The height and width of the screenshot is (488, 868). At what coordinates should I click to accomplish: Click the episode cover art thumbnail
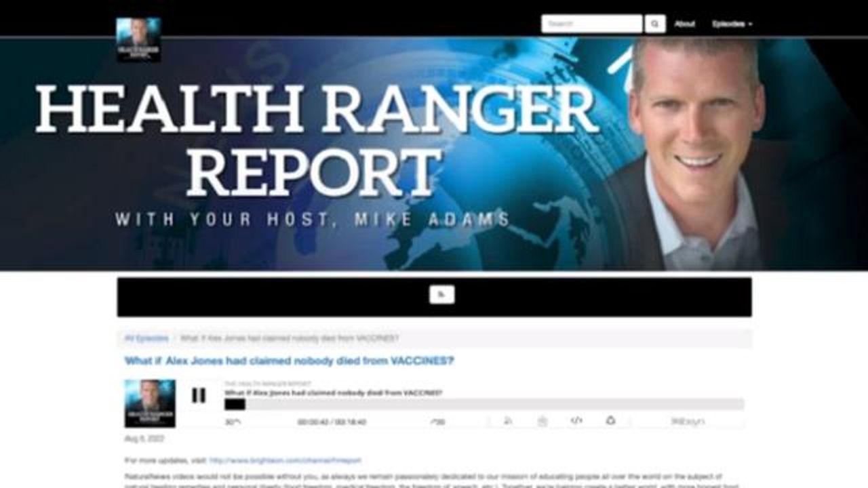click(x=150, y=403)
